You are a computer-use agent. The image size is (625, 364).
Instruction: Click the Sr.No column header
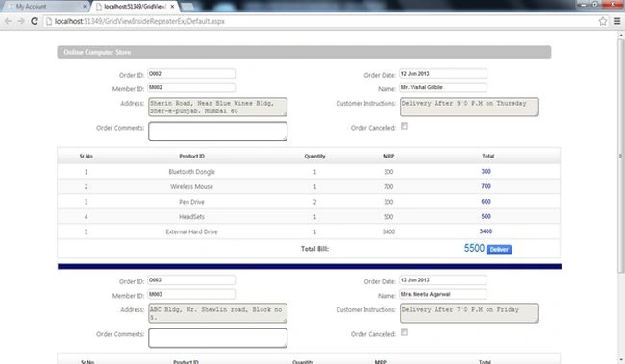coord(87,157)
